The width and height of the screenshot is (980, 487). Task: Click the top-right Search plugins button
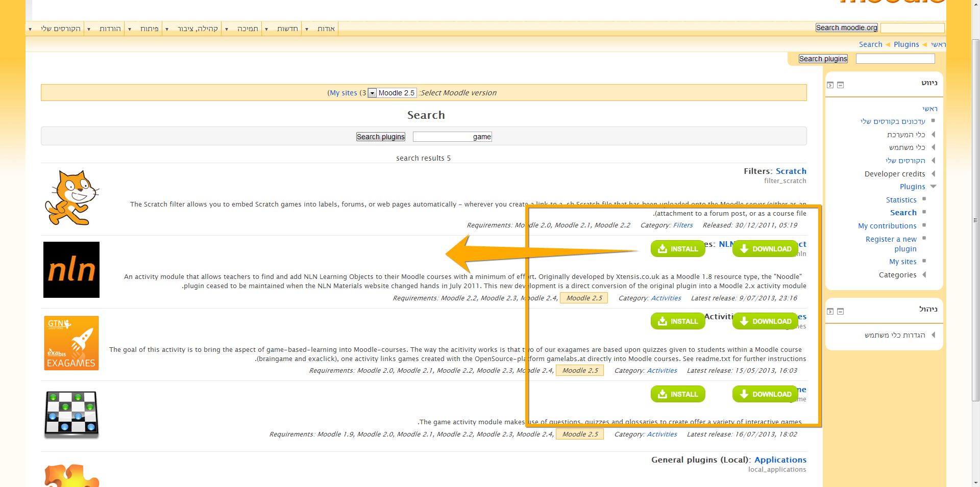(x=823, y=59)
